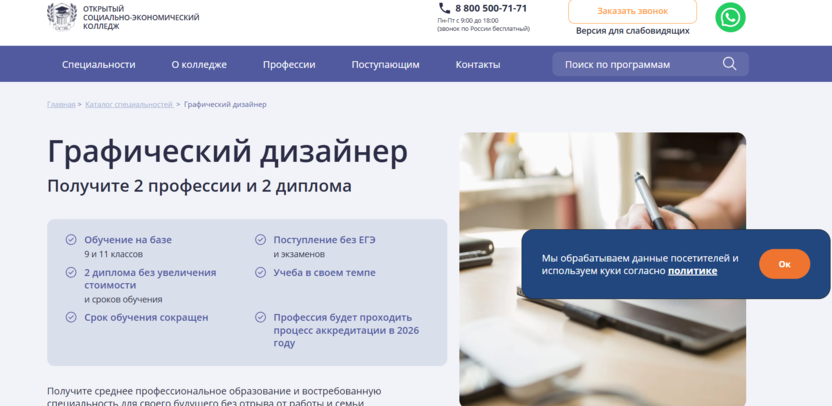The height and width of the screenshot is (406, 832).
Task: Call the number 8 800 500-71-71
Action: 491,8
